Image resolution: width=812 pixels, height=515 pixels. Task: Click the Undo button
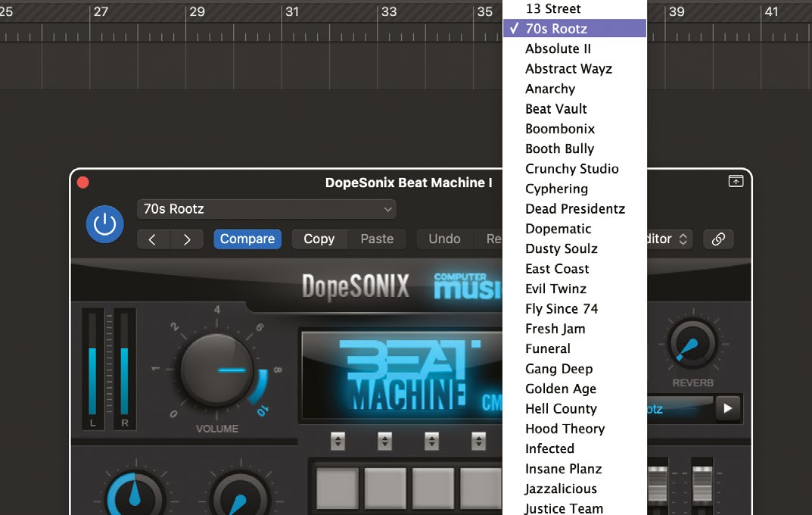pos(444,239)
